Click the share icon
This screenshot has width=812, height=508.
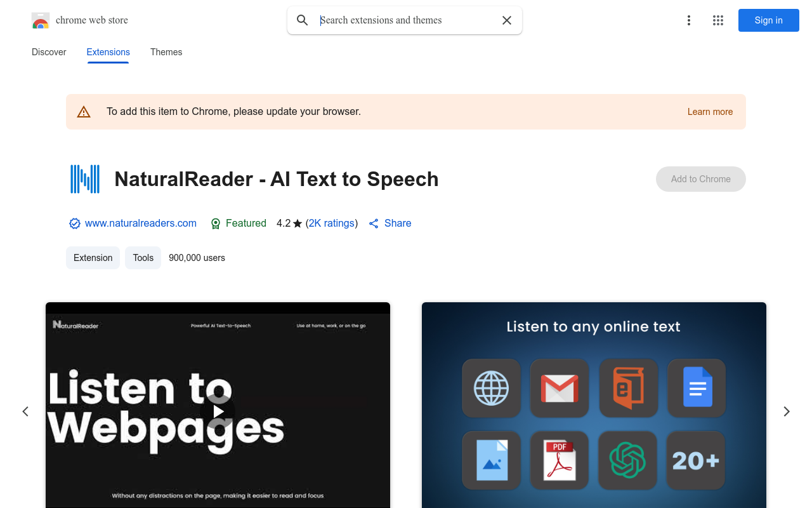pos(374,224)
